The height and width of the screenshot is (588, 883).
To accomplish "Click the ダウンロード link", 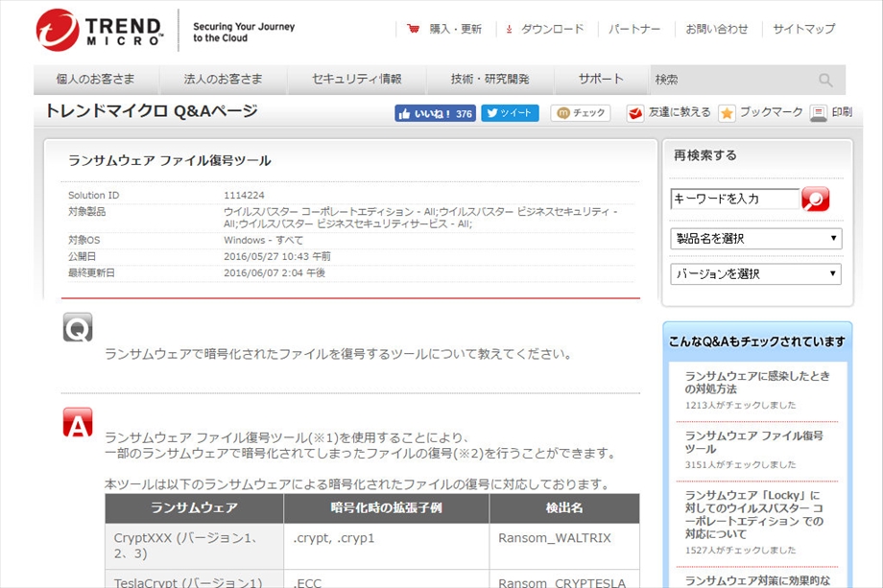I will tap(553, 29).
